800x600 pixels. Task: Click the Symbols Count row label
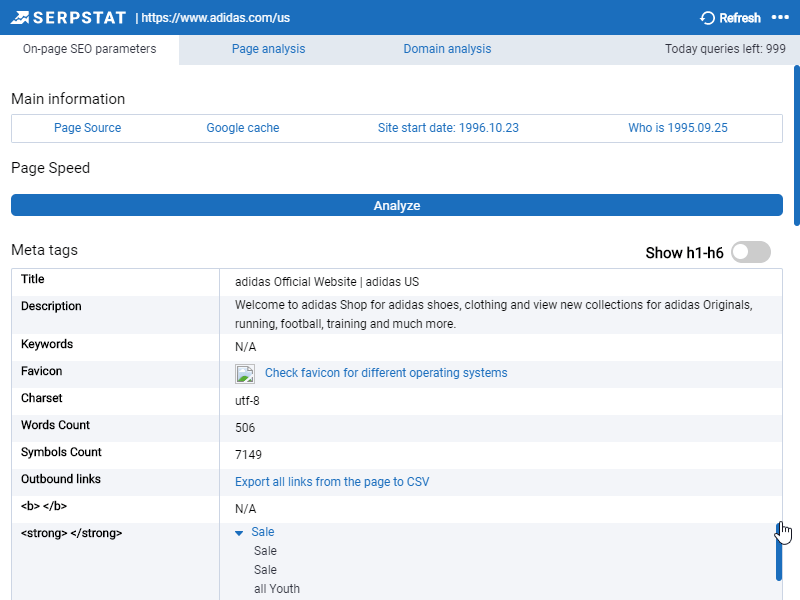coord(61,452)
